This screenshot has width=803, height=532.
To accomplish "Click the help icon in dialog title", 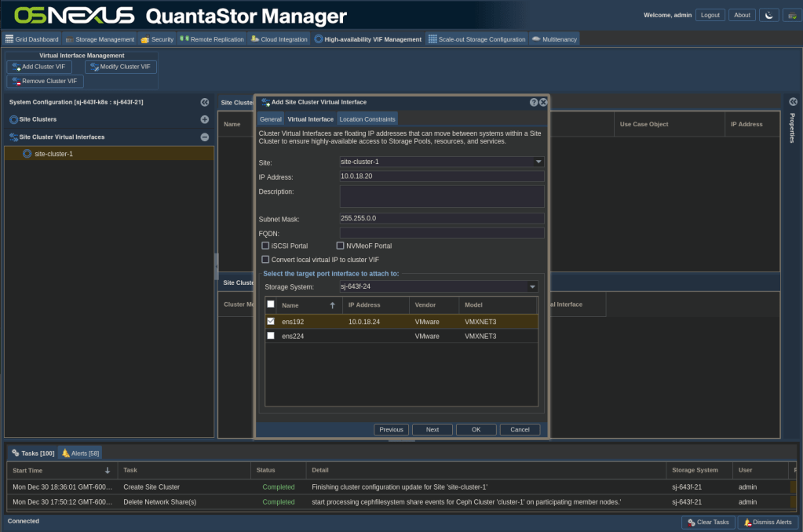I will [x=534, y=102].
